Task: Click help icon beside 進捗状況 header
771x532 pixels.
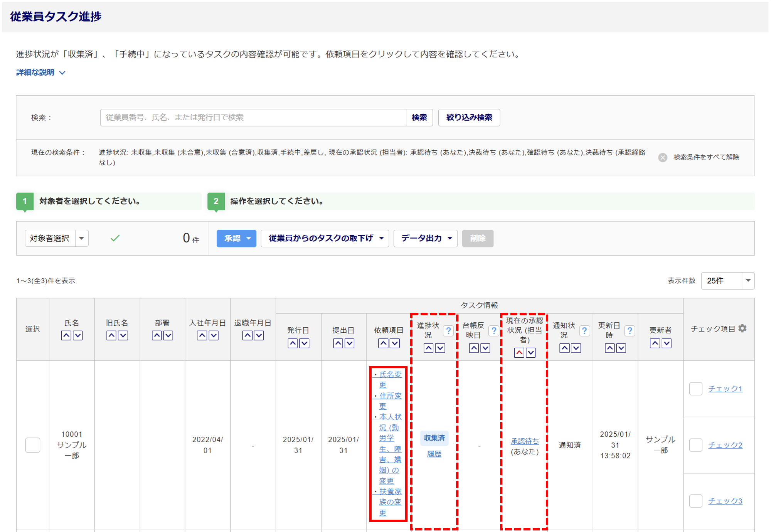Action: pos(448,331)
